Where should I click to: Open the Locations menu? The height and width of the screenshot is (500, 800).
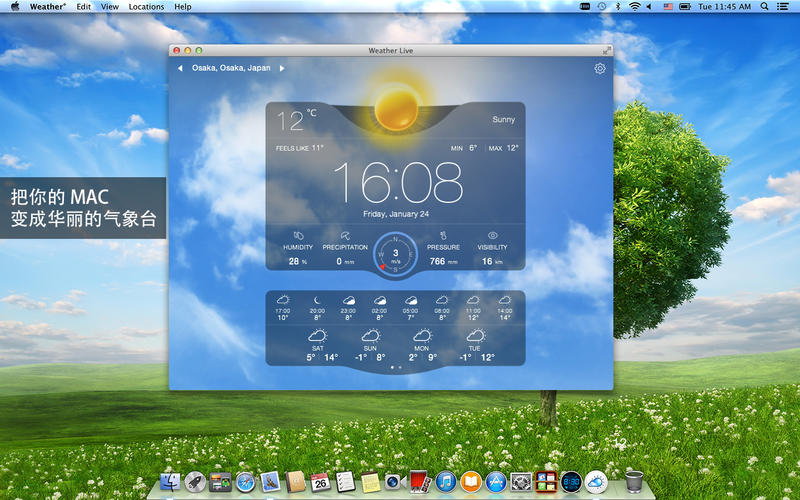point(146,7)
